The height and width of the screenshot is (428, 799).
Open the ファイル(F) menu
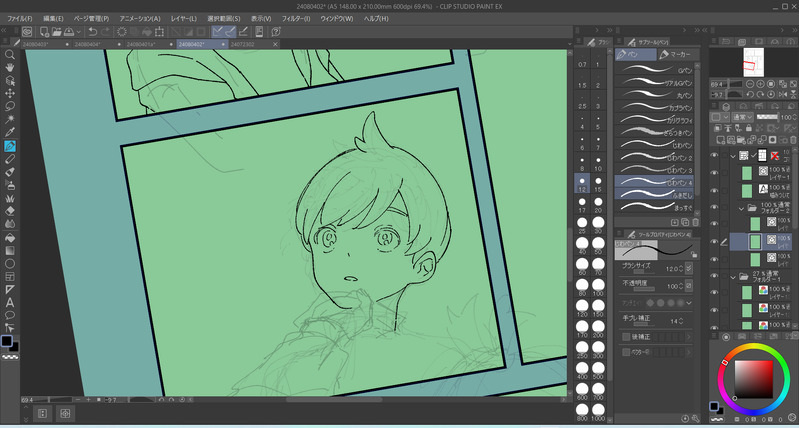(19, 18)
